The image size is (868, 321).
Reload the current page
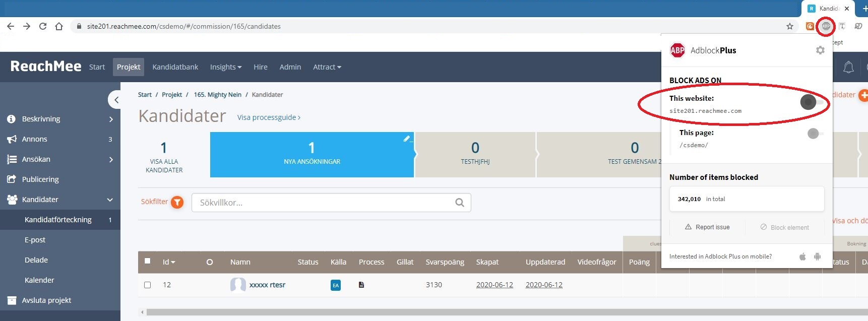(x=43, y=26)
